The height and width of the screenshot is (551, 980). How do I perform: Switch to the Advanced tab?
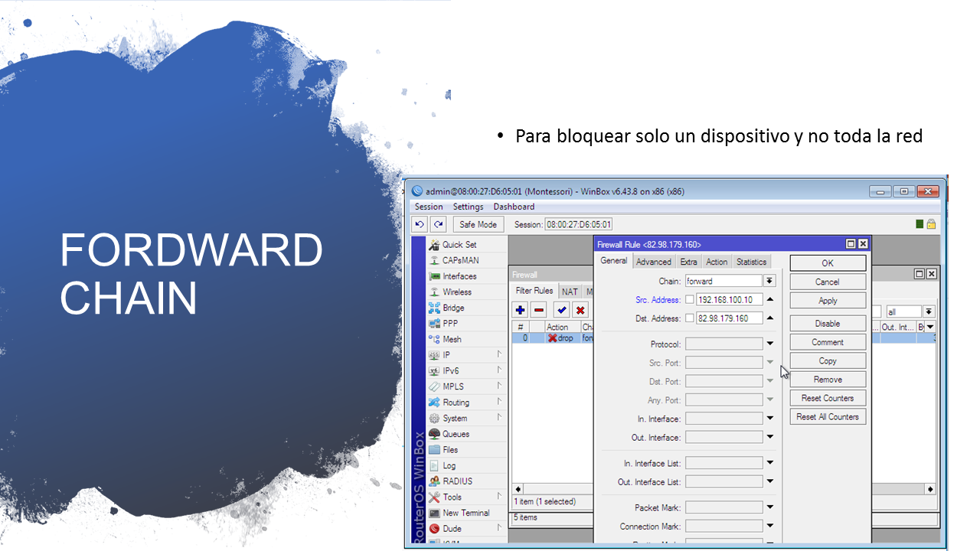coord(653,262)
